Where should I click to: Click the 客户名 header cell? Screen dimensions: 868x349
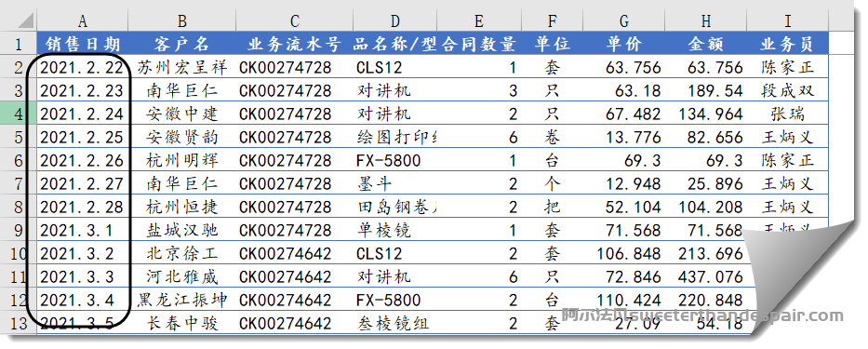point(182,43)
